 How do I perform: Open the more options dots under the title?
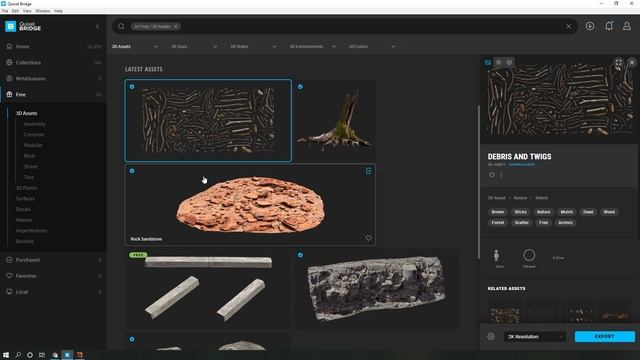(x=501, y=175)
